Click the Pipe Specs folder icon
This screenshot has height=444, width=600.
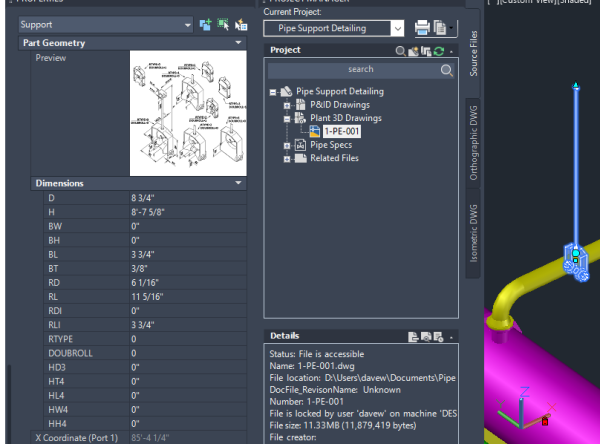[x=300, y=145]
